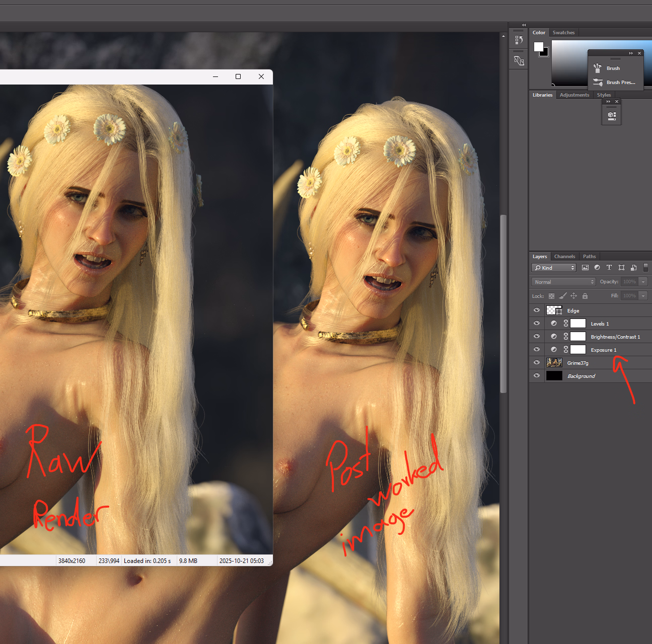The height and width of the screenshot is (644, 652).
Task: Click the lock all padlock icon
Action: (x=585, y=296)
